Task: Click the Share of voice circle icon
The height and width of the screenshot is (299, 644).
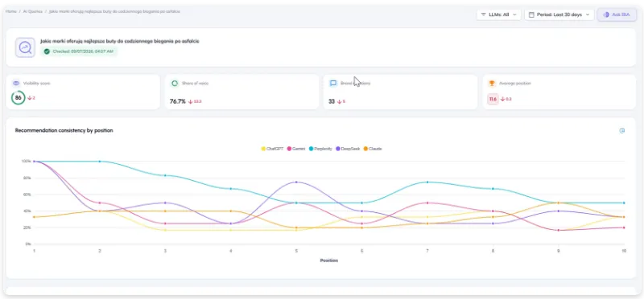Action: (x=175, y=84)
